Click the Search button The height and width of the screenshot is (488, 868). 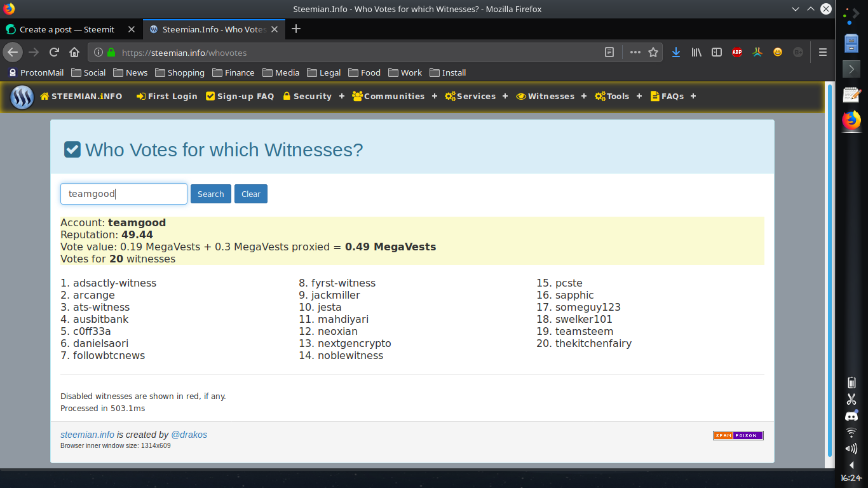tap(211, 194)
